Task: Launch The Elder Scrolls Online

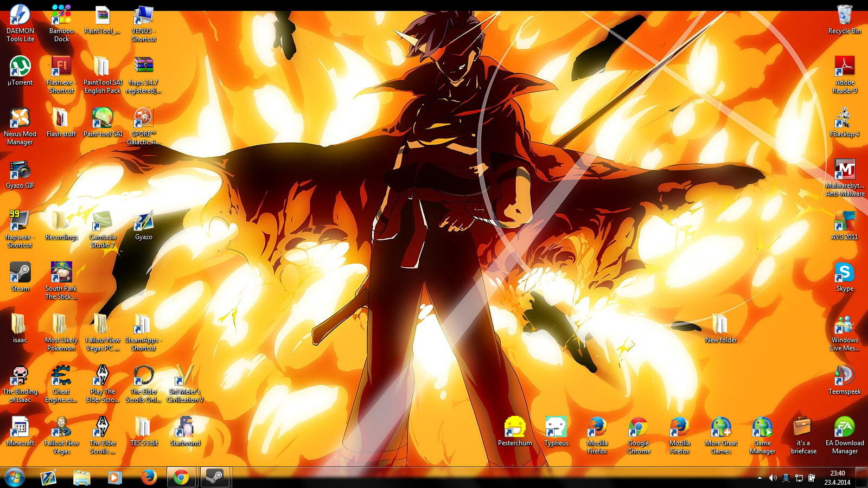Action: (x=144, y=384)
